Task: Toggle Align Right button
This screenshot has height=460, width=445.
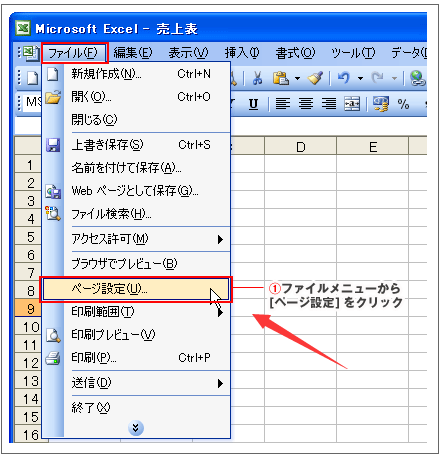Action: 329,104
